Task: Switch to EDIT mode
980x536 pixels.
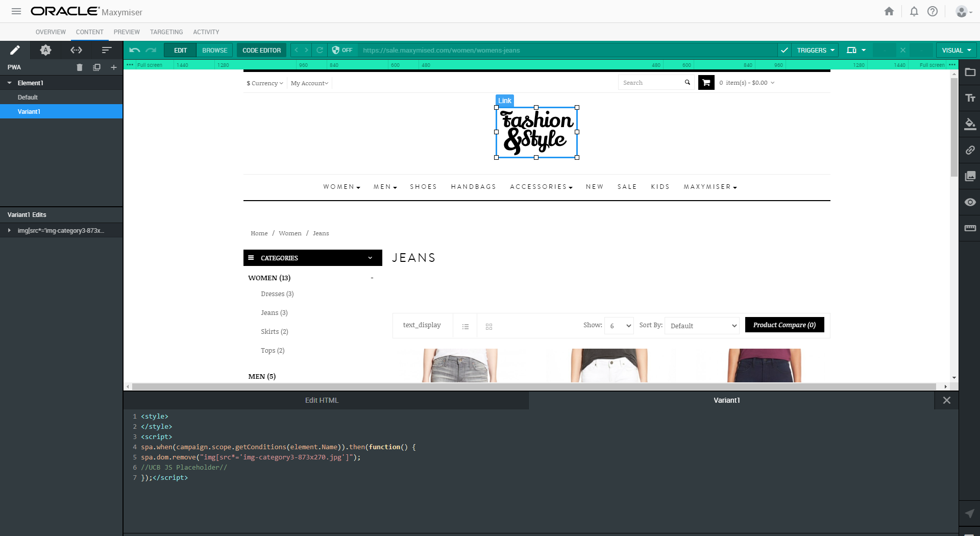Action: [x=181, y=50]
